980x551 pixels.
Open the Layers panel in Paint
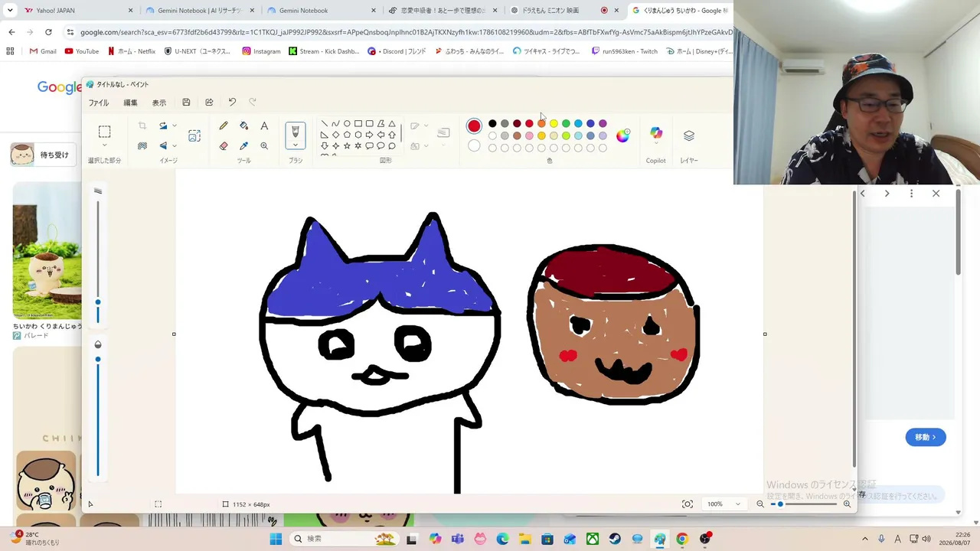689,135
